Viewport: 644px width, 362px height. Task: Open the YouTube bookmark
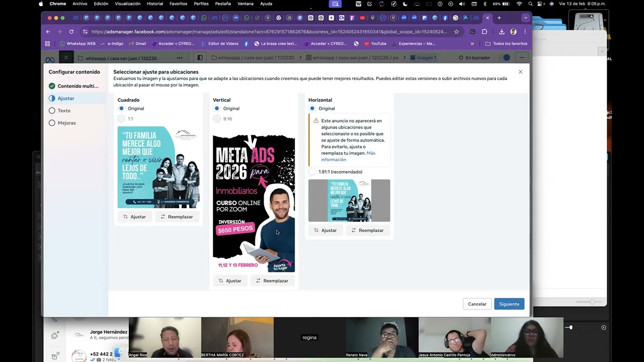(x=375, y=44)
